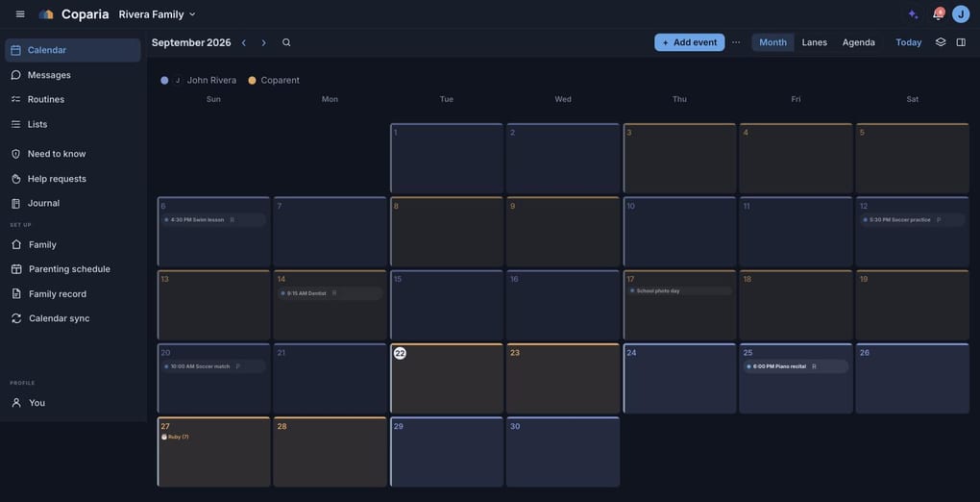Open the J user avatar menu
Image resolution: width=980 pixels, height=502 pixels.
coord(961,13)
